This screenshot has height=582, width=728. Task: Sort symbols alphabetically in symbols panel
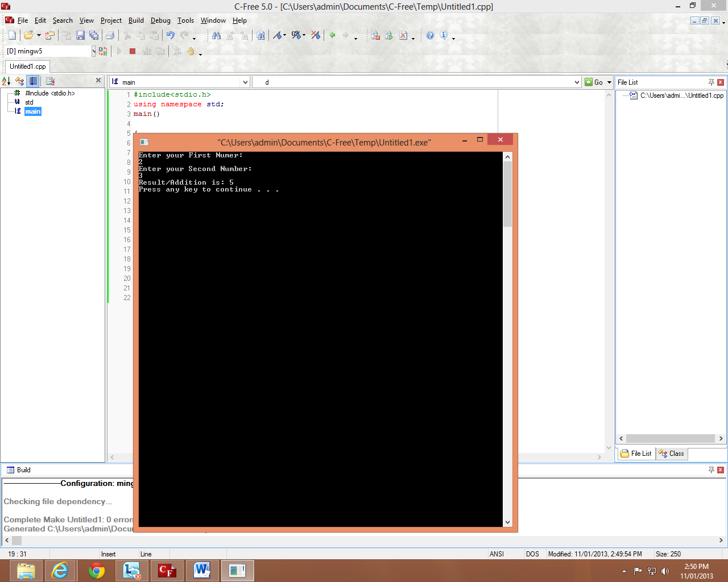(6, 80)
